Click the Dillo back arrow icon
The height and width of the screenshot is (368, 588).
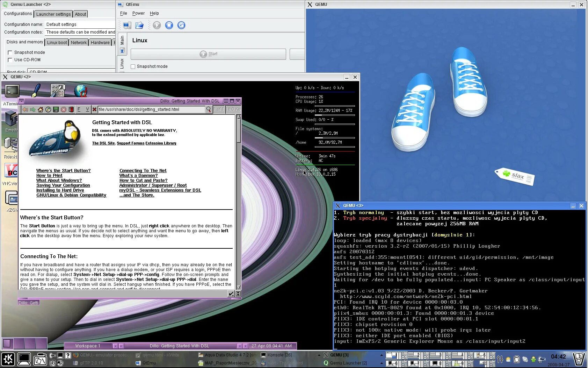coord(26,109)
